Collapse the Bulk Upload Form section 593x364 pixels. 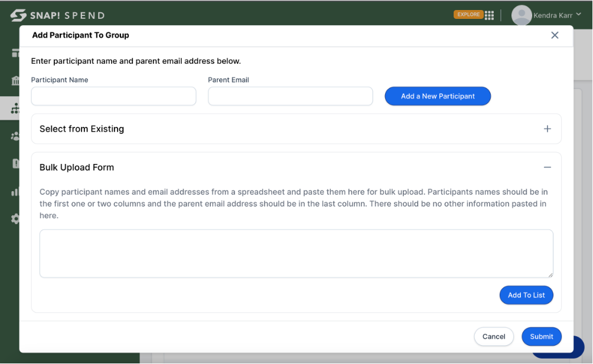pos(547,168)
